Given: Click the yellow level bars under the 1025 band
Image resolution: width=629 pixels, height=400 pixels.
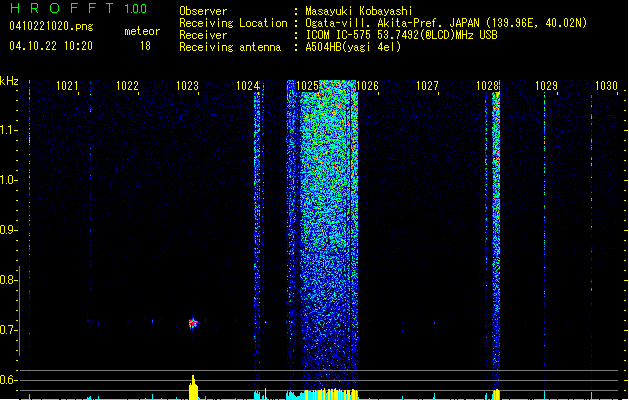Looking at the screenshot, I should 331,394.
